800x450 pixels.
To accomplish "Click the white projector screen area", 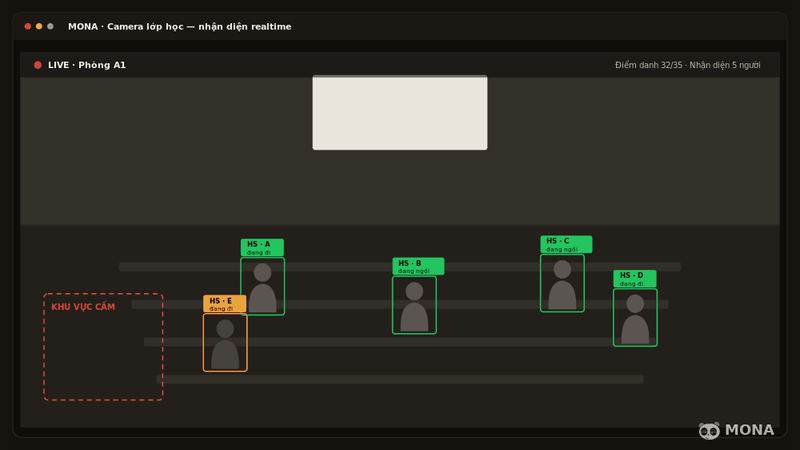I will coord(400,113).
